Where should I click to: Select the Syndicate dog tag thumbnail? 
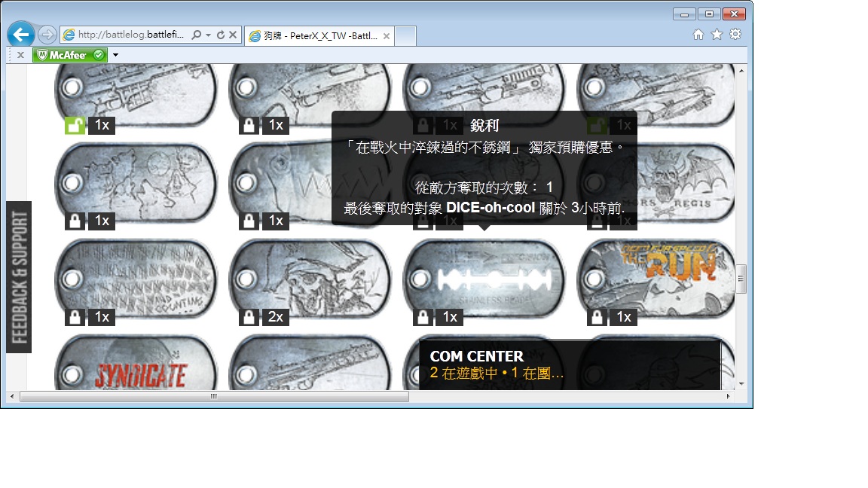click(x=136, y=369)
